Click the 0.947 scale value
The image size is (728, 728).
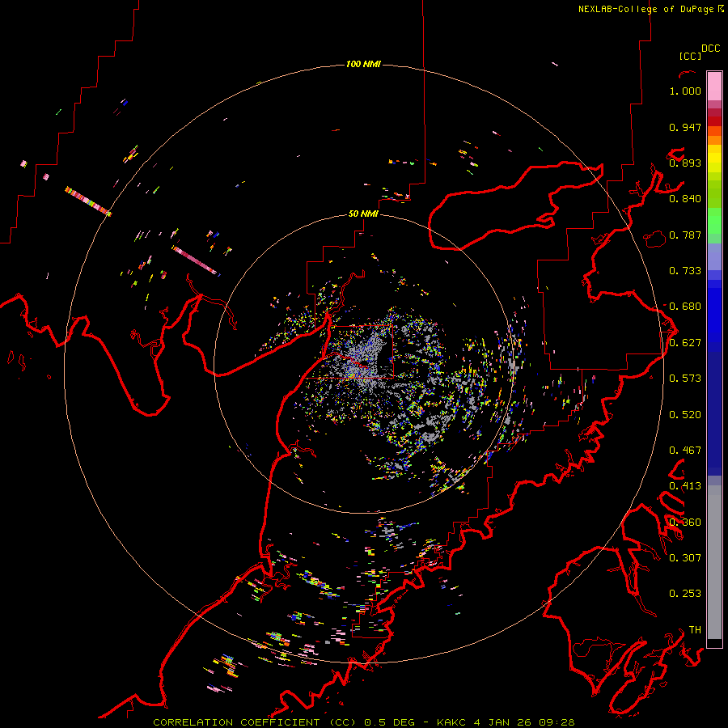pyautogui.click(x=685, y=127)
